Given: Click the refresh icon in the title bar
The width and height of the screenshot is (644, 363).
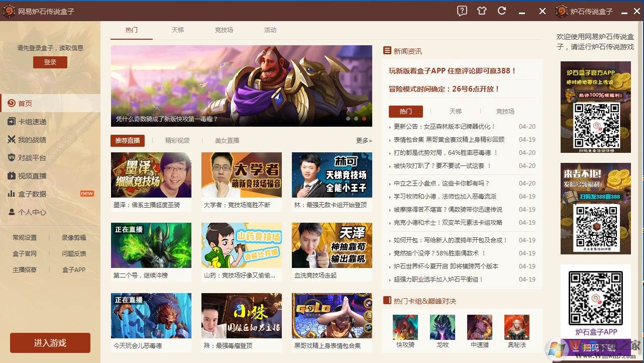Looking at the screenshot, I should pyautogui.click(x=502, y=11).
